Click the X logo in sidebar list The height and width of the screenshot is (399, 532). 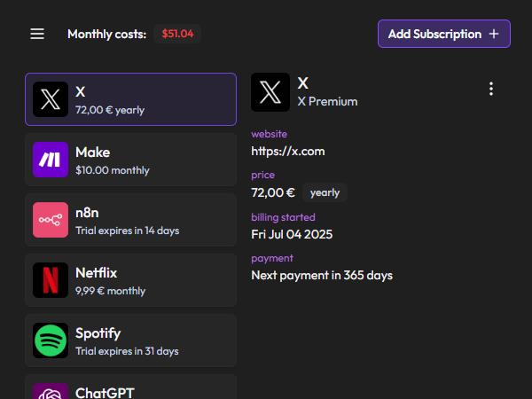(51, 99)
